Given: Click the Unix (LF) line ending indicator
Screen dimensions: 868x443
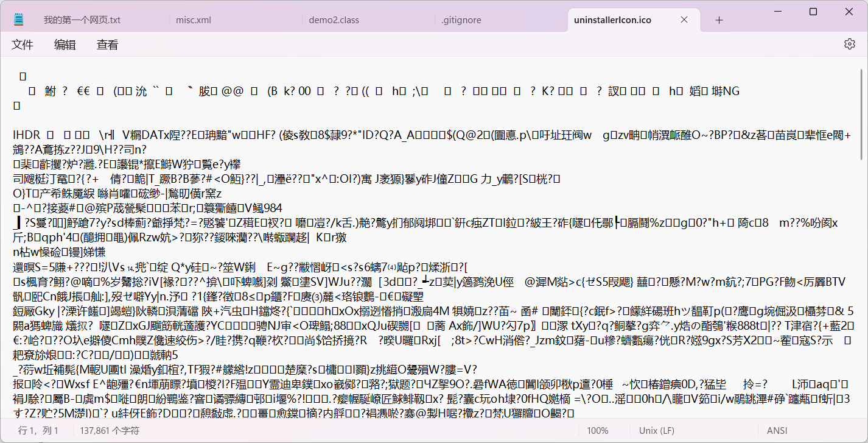Looking at the screenshot, I should click(x=657, y=431).
